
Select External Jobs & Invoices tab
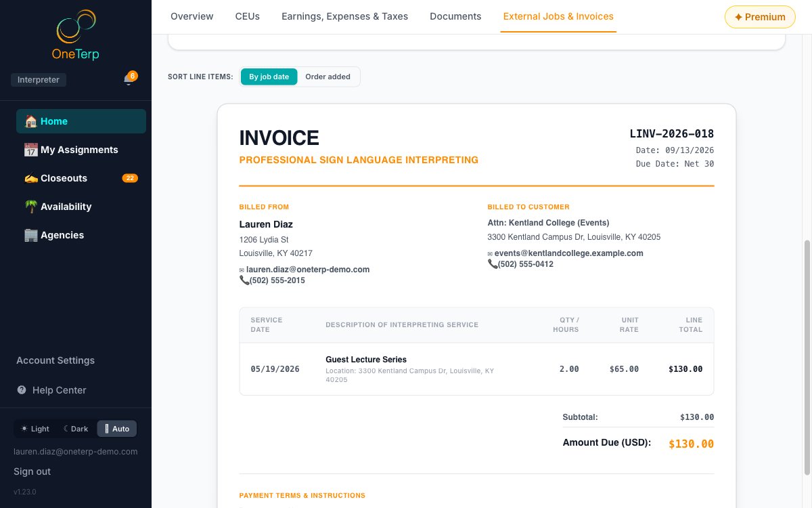coord(558,16)
